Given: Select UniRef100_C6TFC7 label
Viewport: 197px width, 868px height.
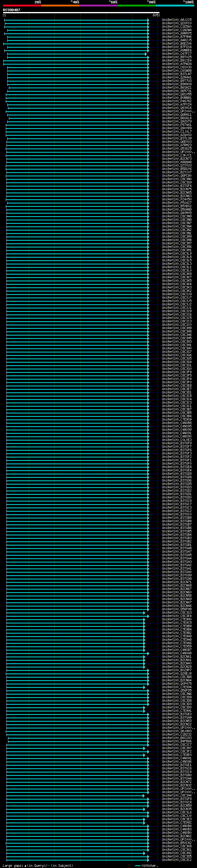Looking at the screenshot, I should (x=176, y=54).
